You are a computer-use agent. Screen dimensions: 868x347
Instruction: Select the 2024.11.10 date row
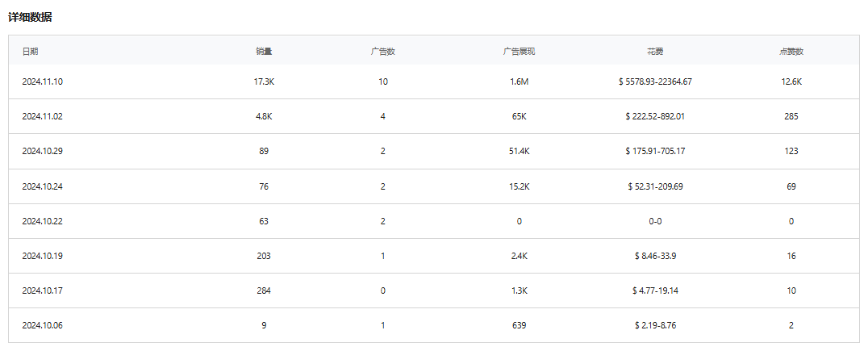(42, 82)
